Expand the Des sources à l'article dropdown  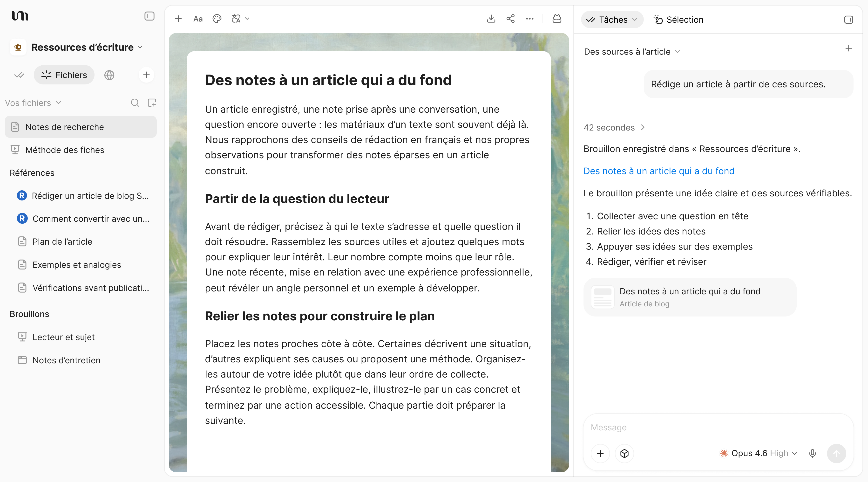[x=632, y=52]
